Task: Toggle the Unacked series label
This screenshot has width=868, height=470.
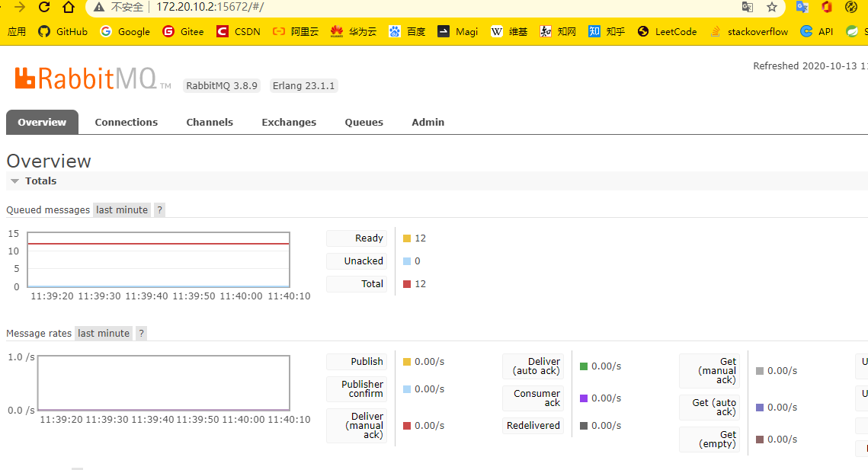Action: point(357,261)
